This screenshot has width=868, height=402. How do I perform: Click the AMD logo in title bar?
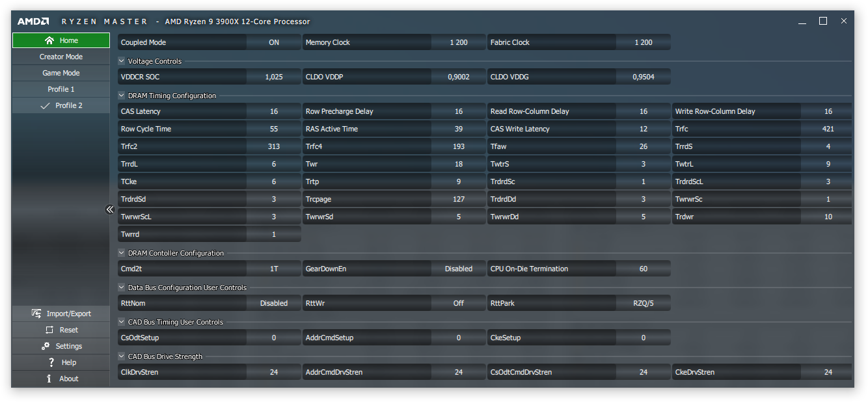tap(33, 21)
